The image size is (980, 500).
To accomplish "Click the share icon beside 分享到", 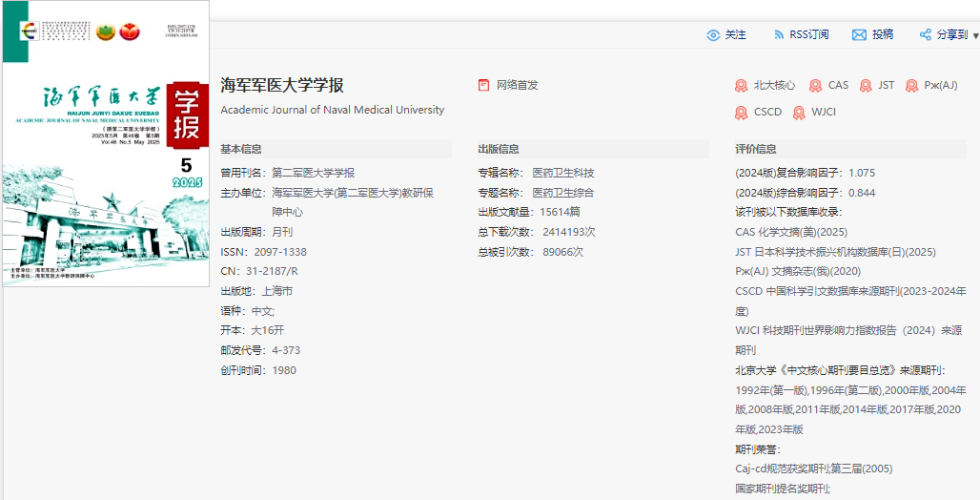I will pos(926,35).
